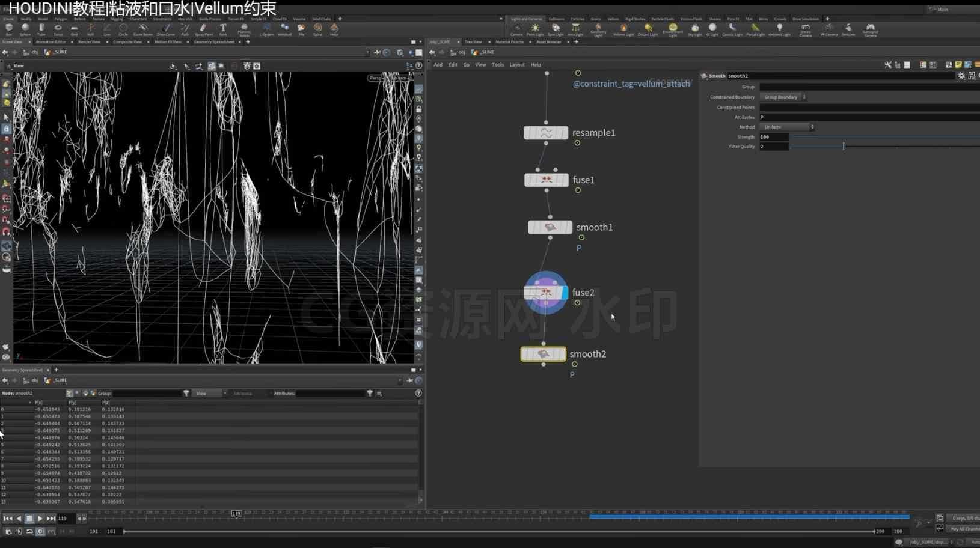Toggle the fuse2 node display flag

pyautogui.click(x=565, y=293)
